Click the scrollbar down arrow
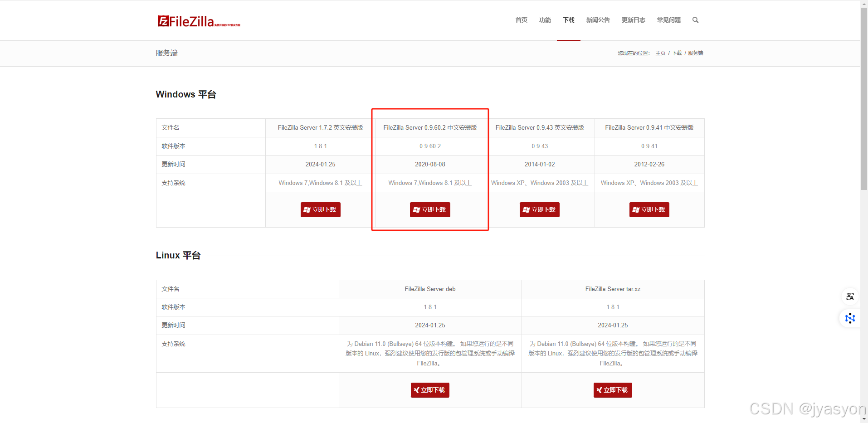This screenshot has width=868, height=423. 864,419
